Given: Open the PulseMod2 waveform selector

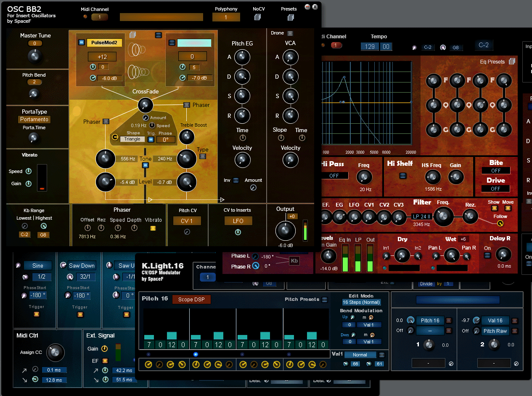Looking at the screenshot, I should click(104, 43).
